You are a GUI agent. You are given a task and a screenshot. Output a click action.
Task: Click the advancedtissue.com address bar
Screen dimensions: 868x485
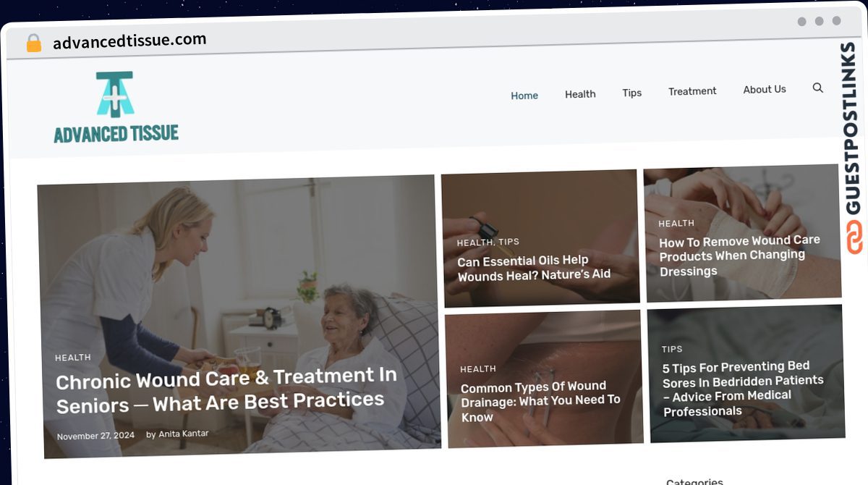[x=129, y=41]
